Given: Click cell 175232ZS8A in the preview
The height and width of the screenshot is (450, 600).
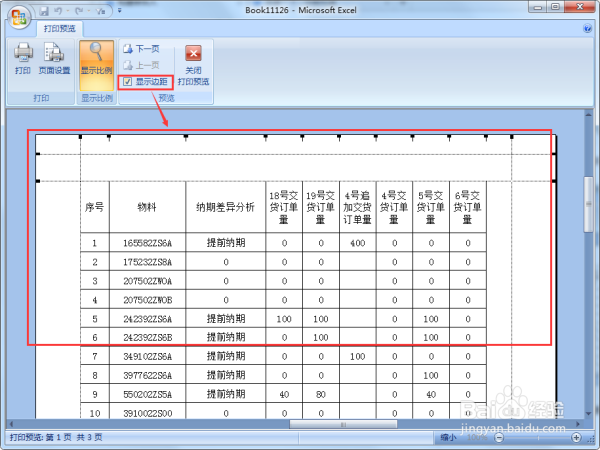Looking at the screenshot, I should pos(147,262).
